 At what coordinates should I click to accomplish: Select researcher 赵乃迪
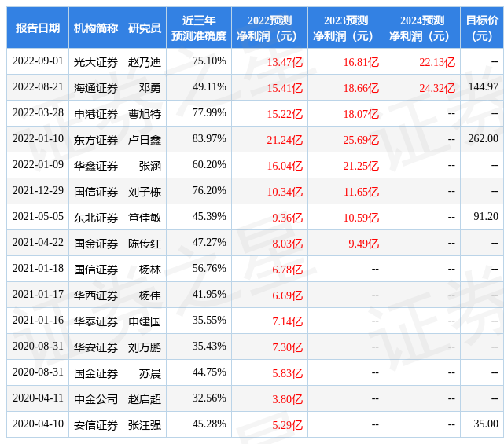(145, 62)
